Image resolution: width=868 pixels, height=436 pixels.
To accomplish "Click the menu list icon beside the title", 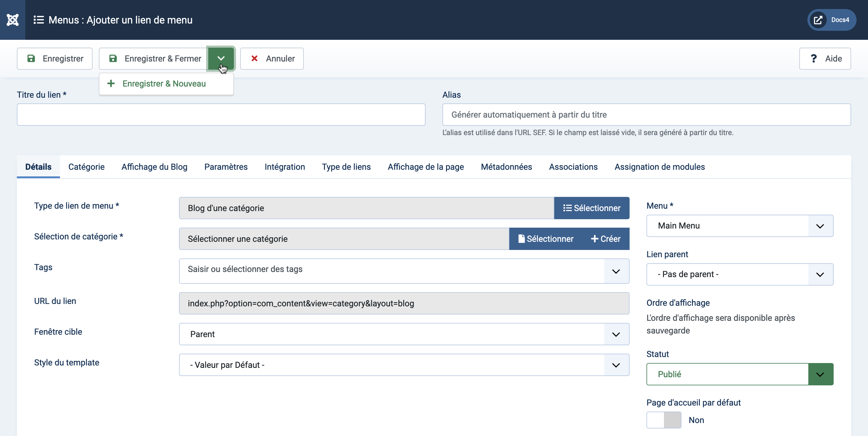I will tap(39, 20).
